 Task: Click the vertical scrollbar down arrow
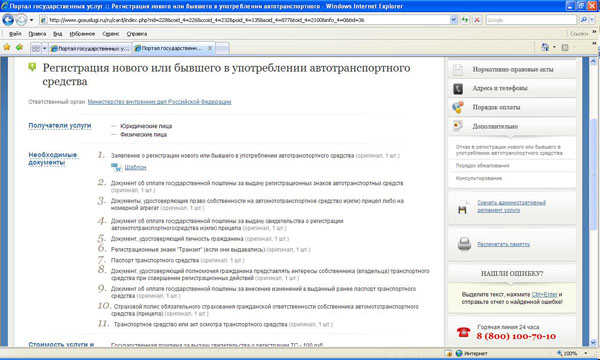(593, 343)
